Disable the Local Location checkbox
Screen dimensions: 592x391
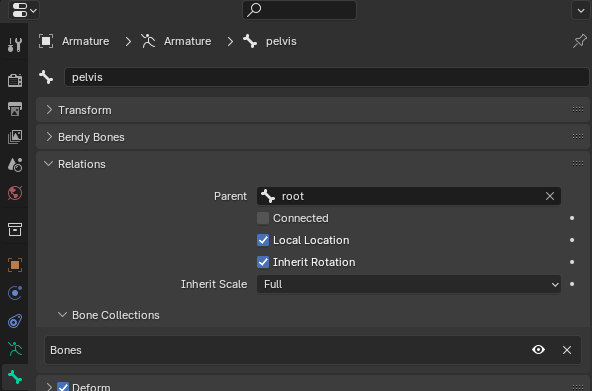[263, 240]
